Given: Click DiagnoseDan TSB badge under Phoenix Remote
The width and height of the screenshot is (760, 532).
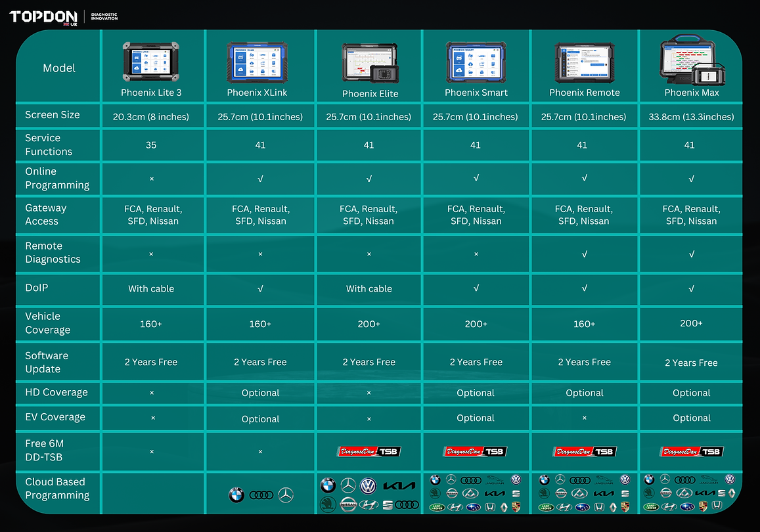Looking at the screenshot, I should point(585,452).
